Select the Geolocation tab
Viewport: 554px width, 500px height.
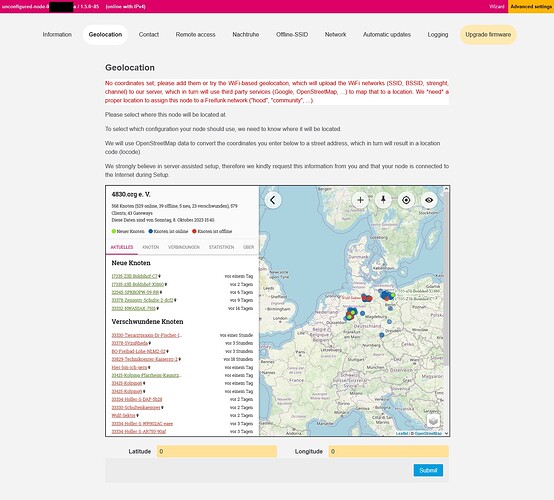[x=105, y=35]
